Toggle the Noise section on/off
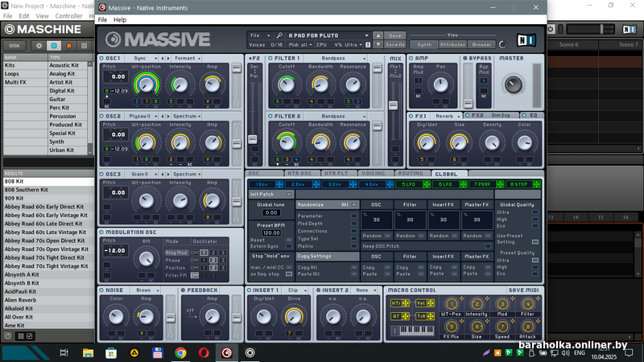 (x=101, y=290)
